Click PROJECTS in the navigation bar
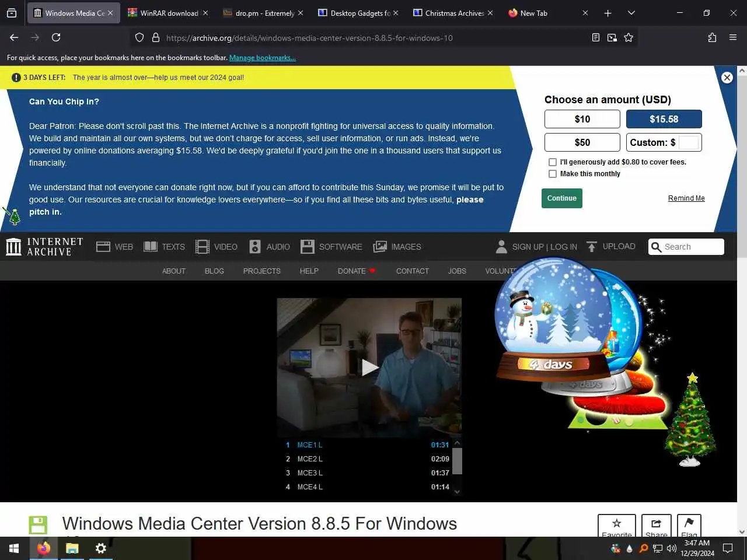 262,271
